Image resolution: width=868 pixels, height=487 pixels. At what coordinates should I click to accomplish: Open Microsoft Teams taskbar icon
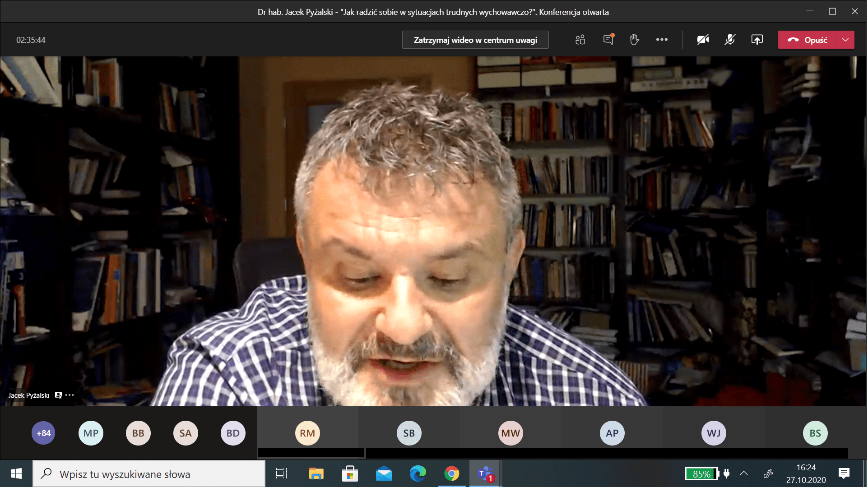(485, 474)
